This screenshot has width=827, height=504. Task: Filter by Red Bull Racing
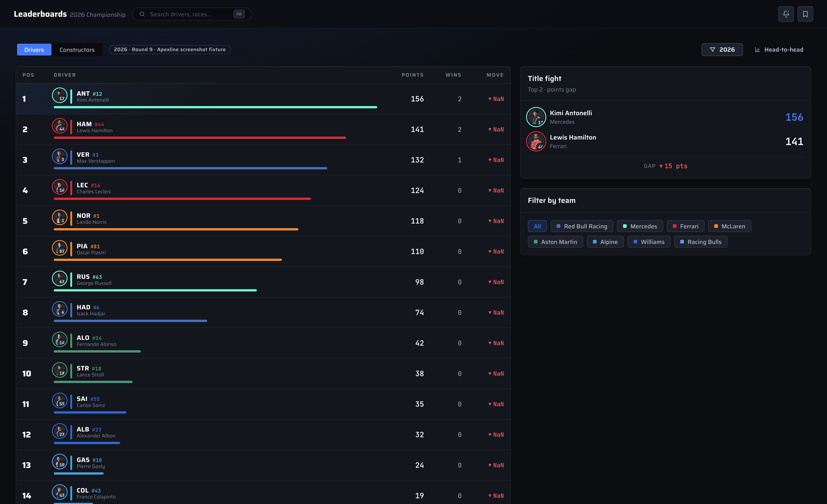(x=582, y=226)
